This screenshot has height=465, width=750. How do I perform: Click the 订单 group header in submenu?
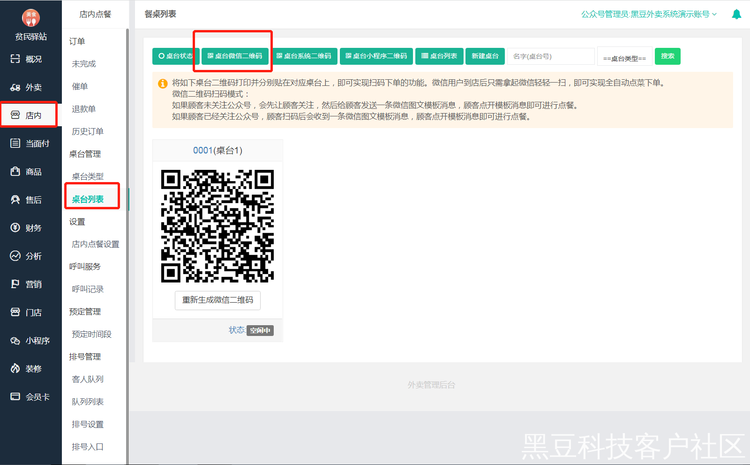pos(77,41)
